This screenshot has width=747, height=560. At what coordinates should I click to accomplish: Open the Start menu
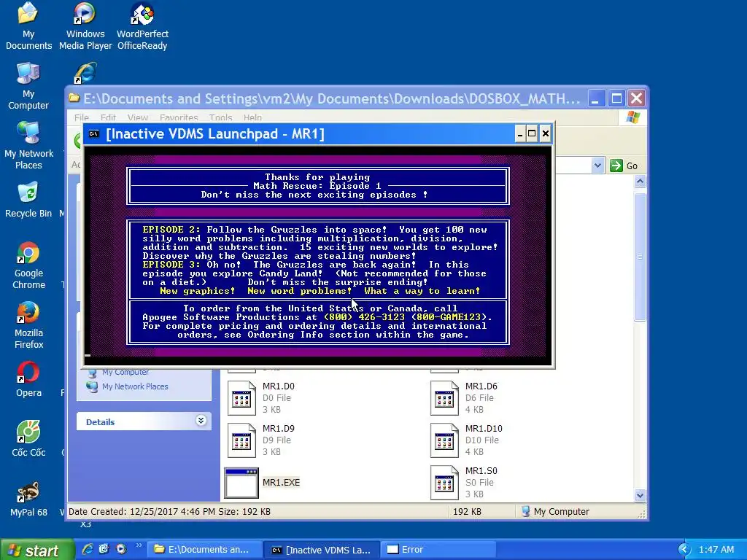point(37,550)
